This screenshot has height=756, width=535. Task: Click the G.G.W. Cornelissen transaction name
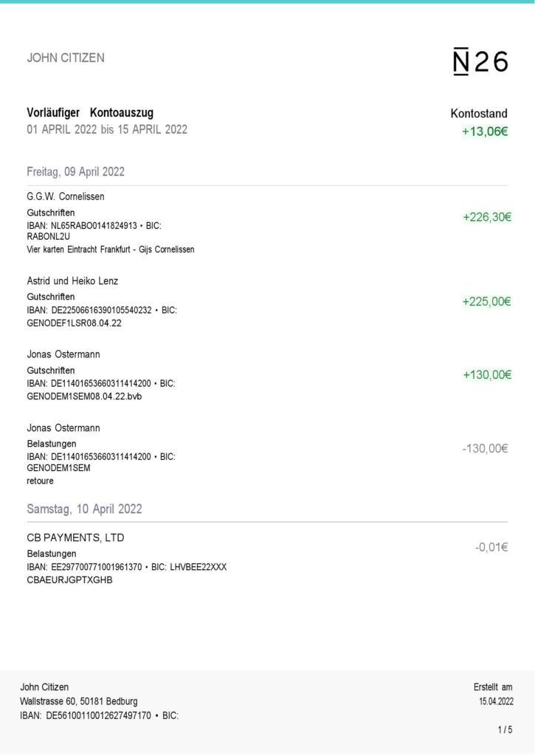[x=66, y=196]
